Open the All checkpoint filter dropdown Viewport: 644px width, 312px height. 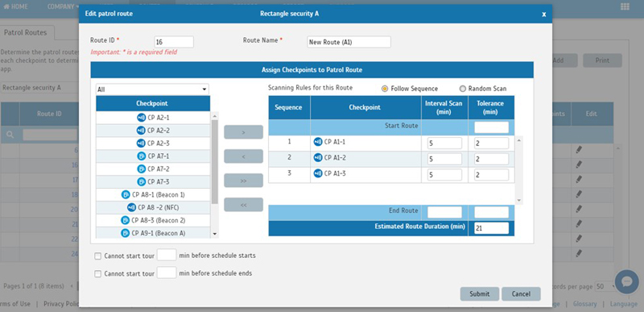point(152,89)
